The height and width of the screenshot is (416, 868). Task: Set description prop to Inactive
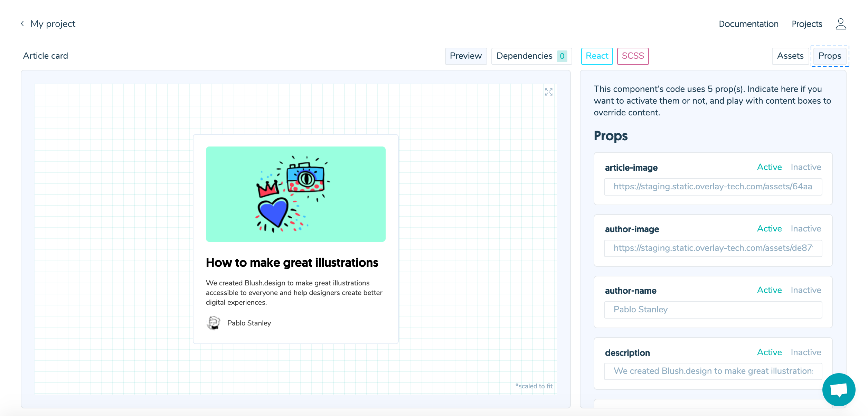tap(805, 352)
